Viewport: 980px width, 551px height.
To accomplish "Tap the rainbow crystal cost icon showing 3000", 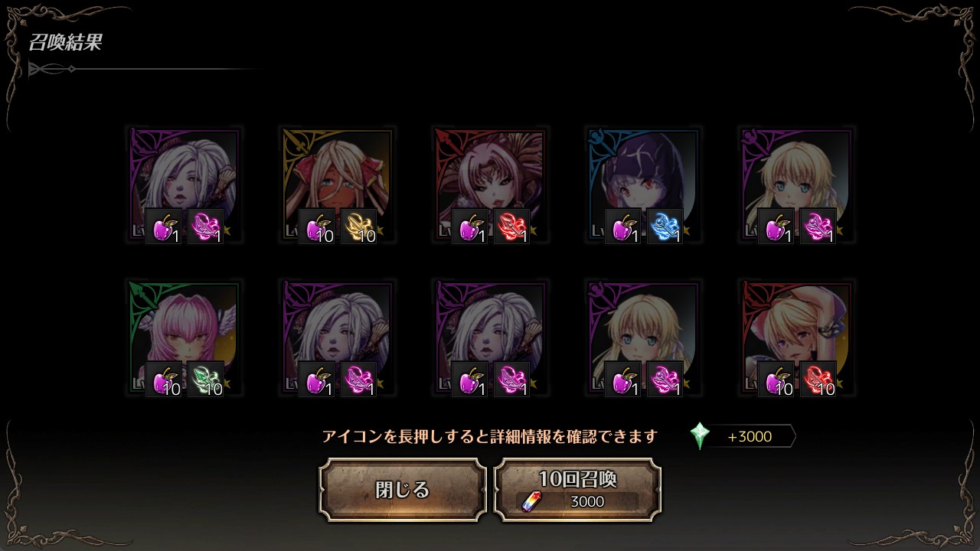I will point(529,502).
